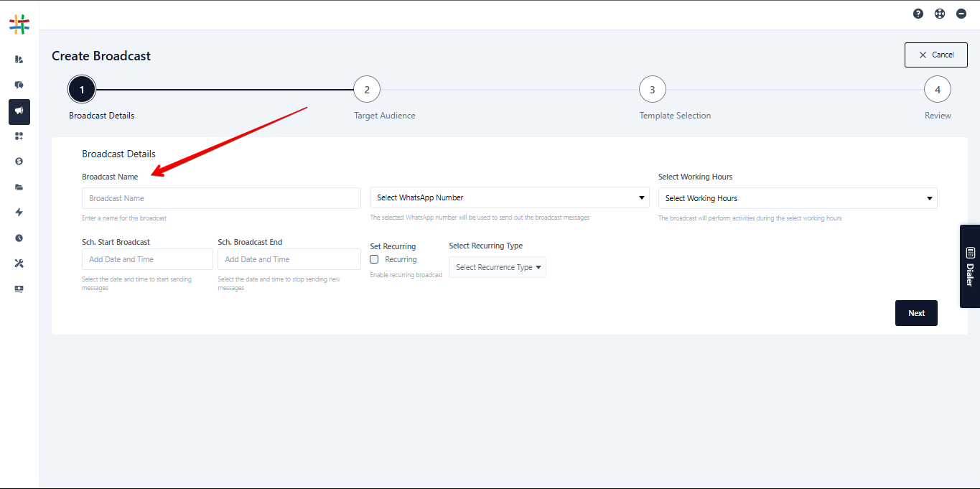
Task: Open the dollar coin billing icon
Action: (19, 162)
